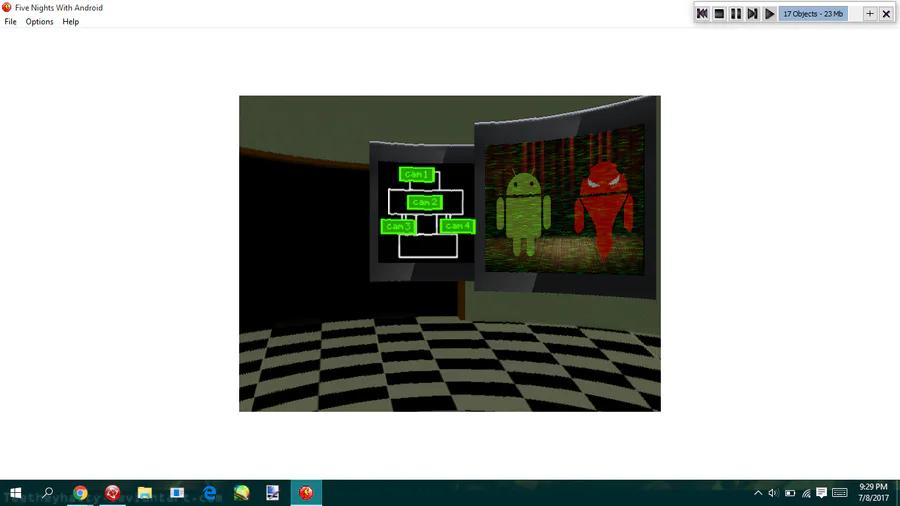This screenshot has height=506, width=900.
Task: Pause the running frame
Action: click(x=736, y=14)
